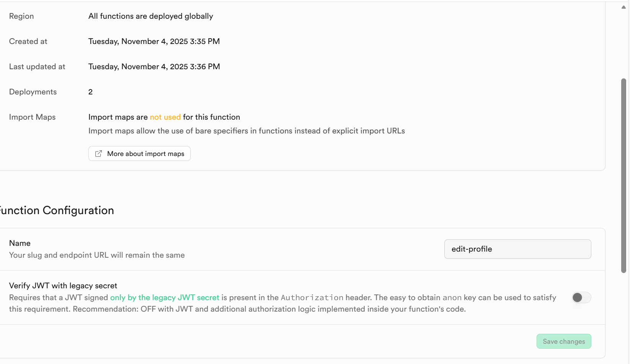Open More about import maps

click(145, 154)
